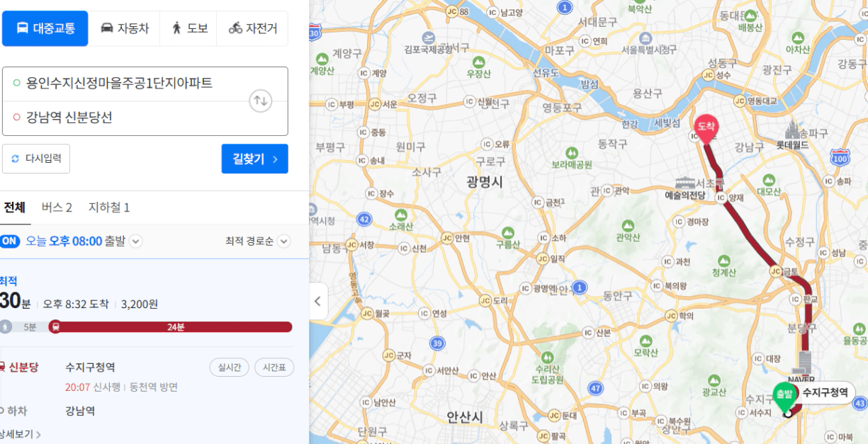This screenshot has height=444, width=868.
Task: Click the 김포국제공항 airport icon
Action: [428, 38]
